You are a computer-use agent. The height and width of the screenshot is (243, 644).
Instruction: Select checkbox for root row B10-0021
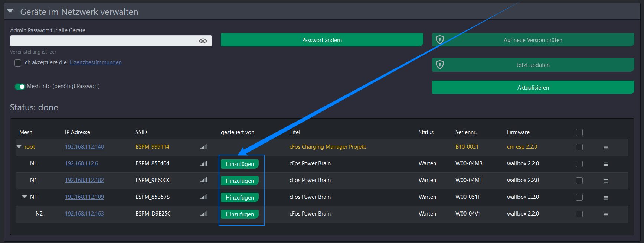click(579, 147)
